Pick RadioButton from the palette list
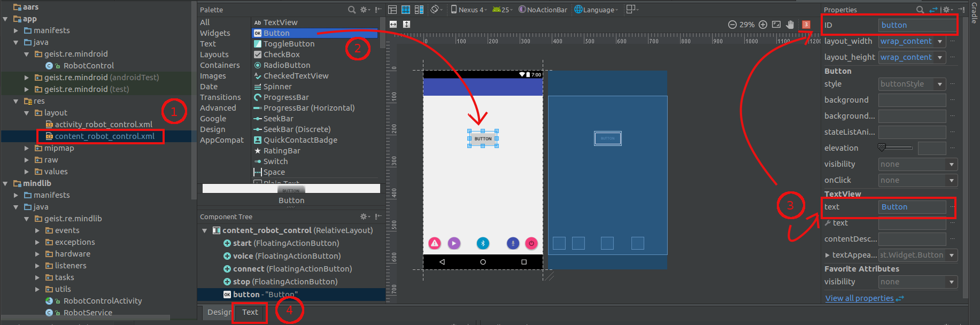 286,65
